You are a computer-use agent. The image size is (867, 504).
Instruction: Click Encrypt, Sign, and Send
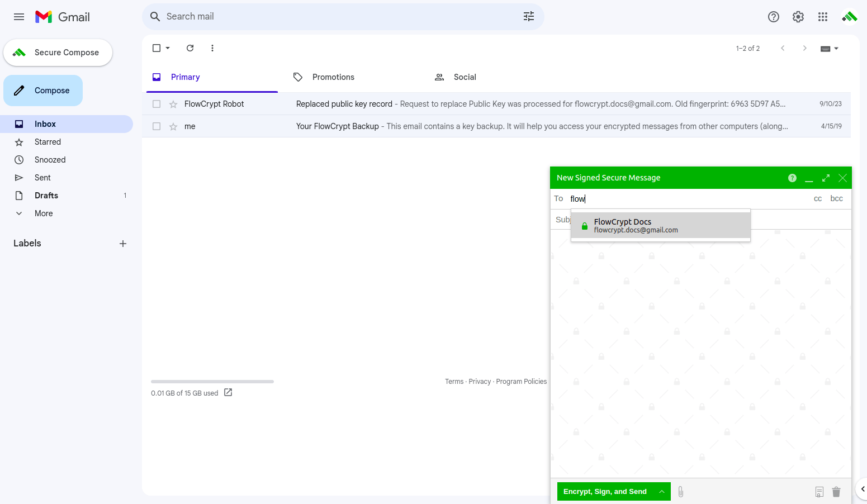605,492
